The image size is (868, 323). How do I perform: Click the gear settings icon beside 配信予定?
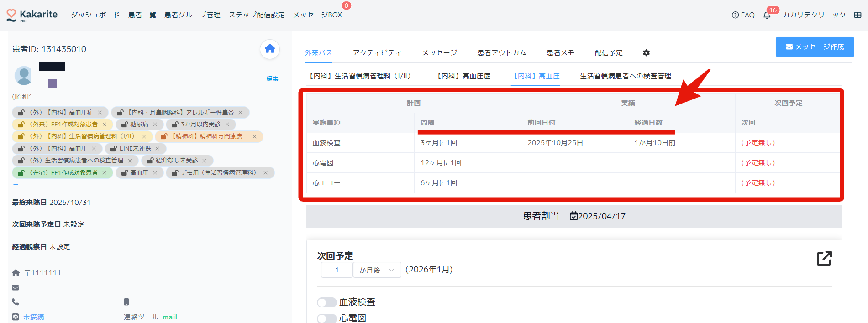coord(646,53)
